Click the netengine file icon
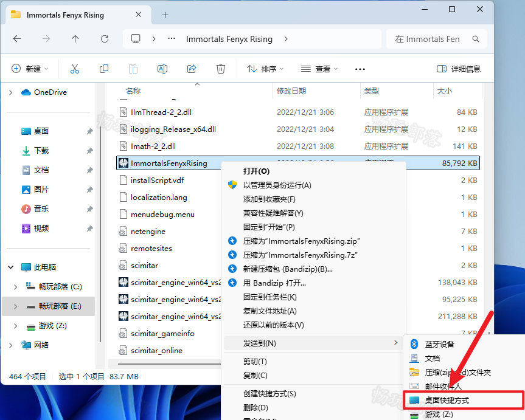This screenshot has width=525, height=420. pos(123,231)
